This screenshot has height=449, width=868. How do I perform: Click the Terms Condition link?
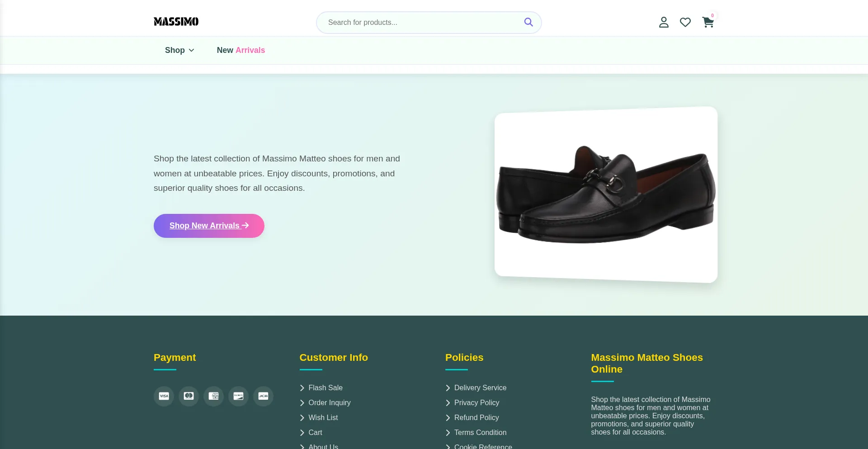click(x=480, y=432)
